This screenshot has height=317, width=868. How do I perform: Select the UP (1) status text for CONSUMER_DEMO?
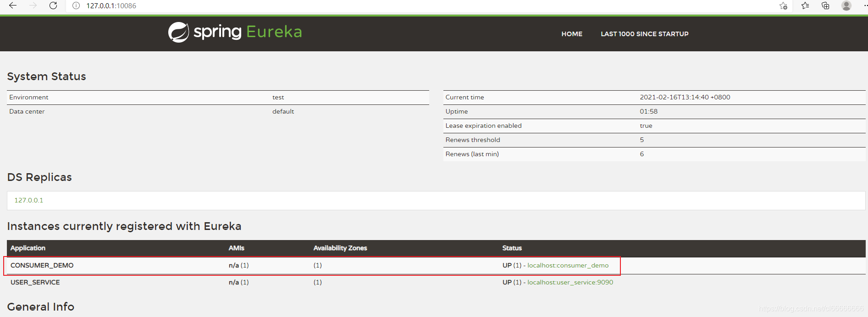click(512, 265)
